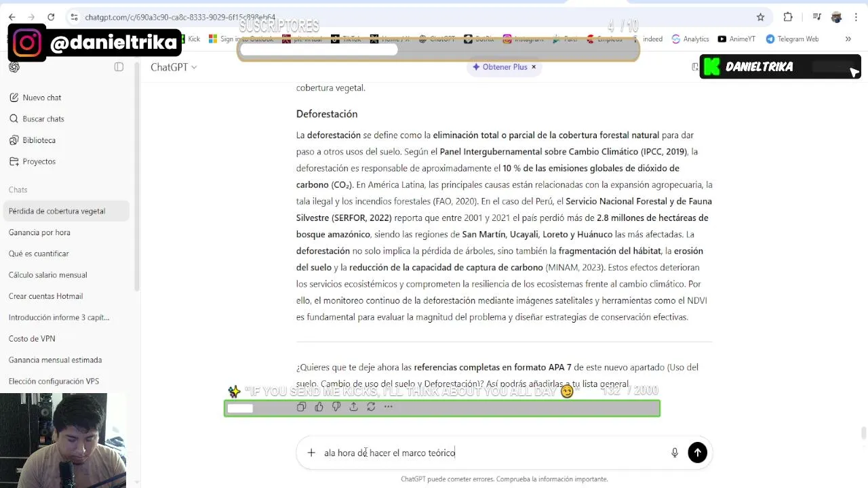Click the page vertical scrollbar thumb
This screenshot has height=488, width=868.
(x=863, y=434)
